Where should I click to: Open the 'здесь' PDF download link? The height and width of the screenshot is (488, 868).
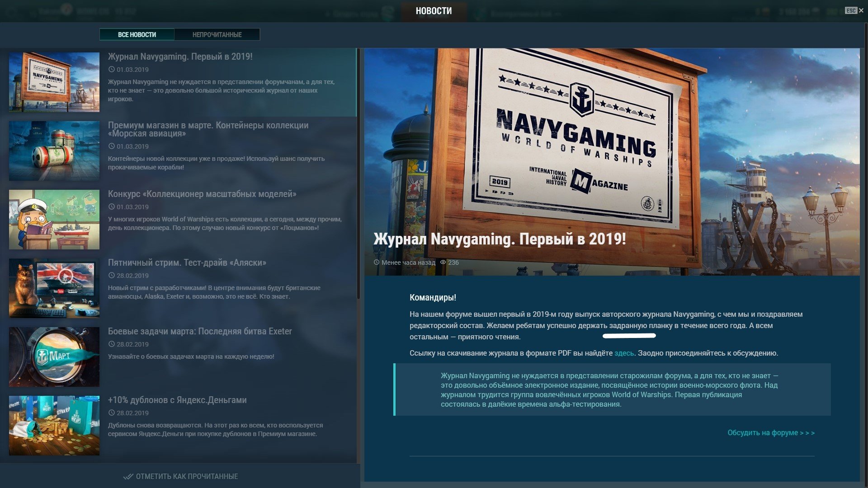624,353
